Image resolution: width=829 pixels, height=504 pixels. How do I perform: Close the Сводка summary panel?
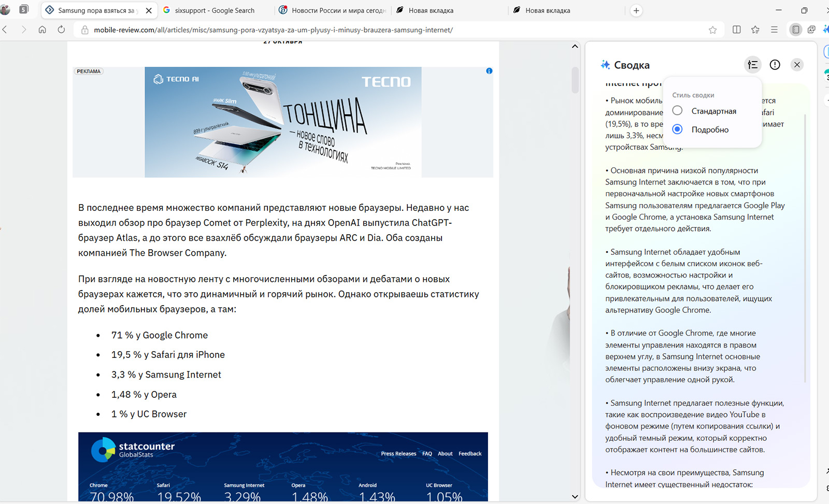click(x=797, y=65)
